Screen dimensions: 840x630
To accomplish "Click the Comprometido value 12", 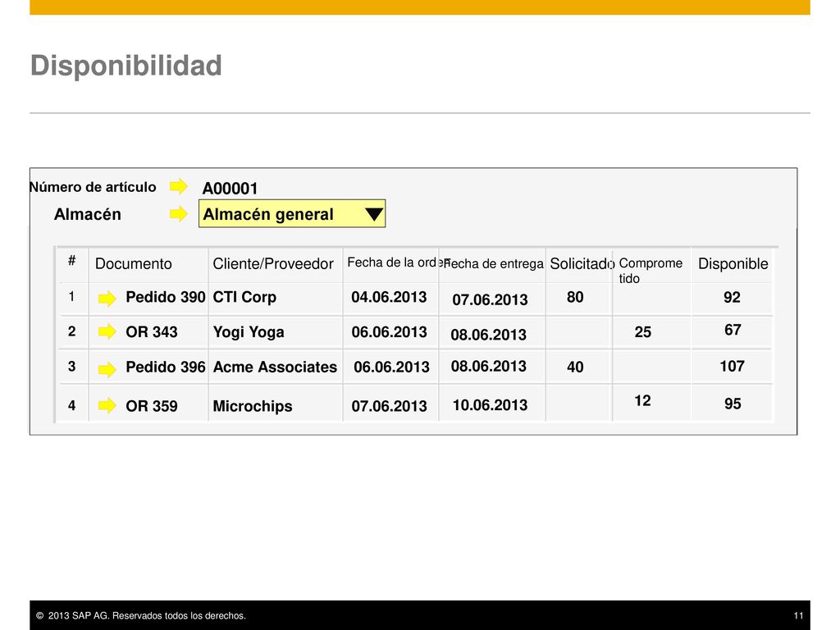I will click(642, 400).
